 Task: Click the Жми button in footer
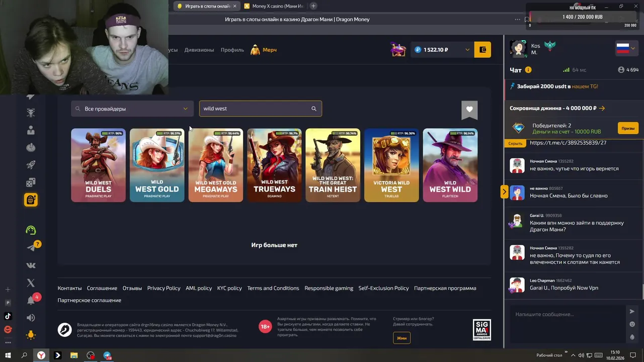point(401,338)
